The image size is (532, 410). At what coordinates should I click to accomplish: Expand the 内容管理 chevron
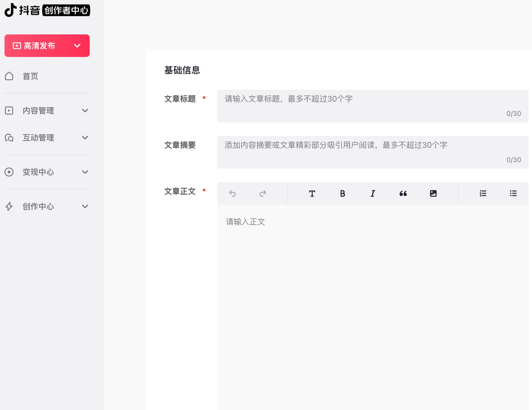coord(85,111)
